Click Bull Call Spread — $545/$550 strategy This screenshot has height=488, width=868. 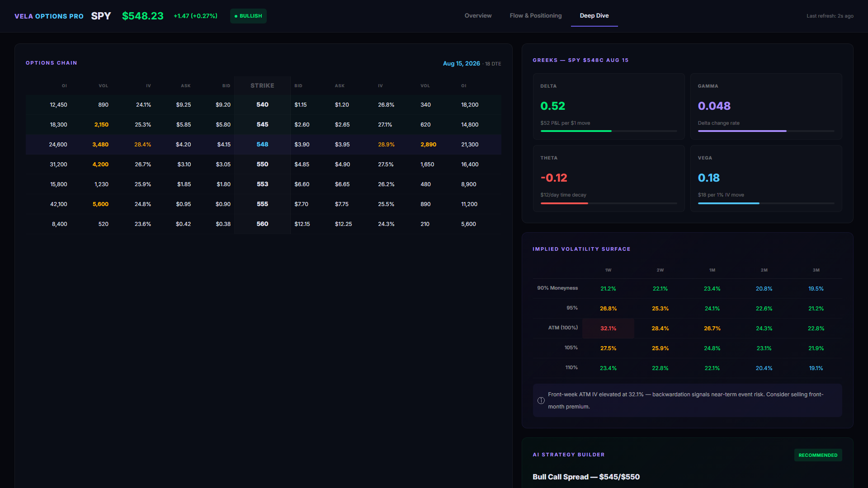[586, 477]
